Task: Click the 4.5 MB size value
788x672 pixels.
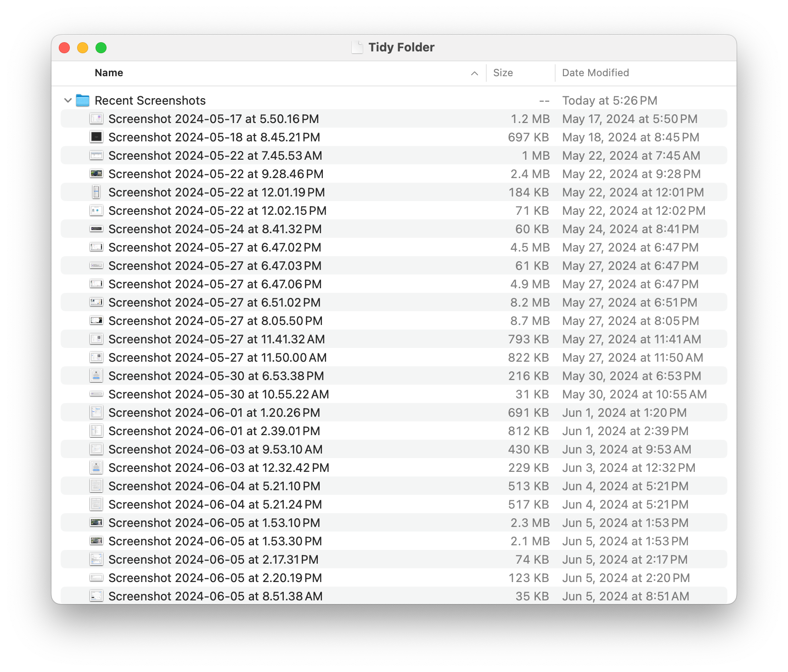Action: point(530,247)
